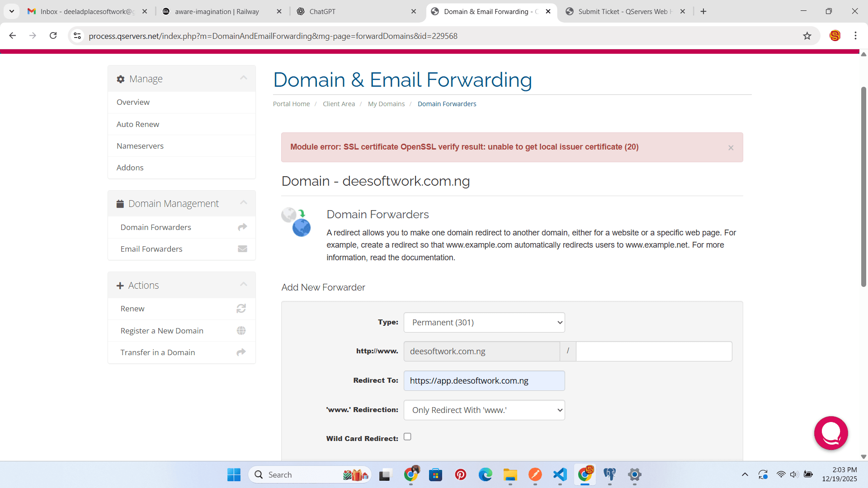868x488 pixels.
Task: Click the globe icon beside Register a New Domain
Action: (x=241, y=331)
